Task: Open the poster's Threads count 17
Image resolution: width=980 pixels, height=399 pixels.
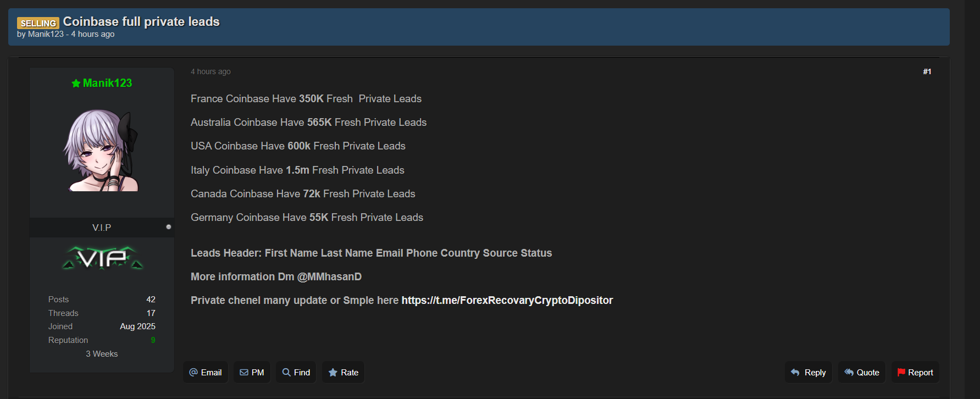Action: pos(151,313)
